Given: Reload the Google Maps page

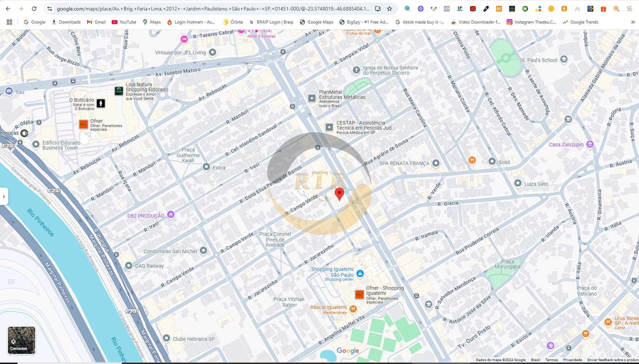Looking at the screenshot, I should tap(34, 9).
